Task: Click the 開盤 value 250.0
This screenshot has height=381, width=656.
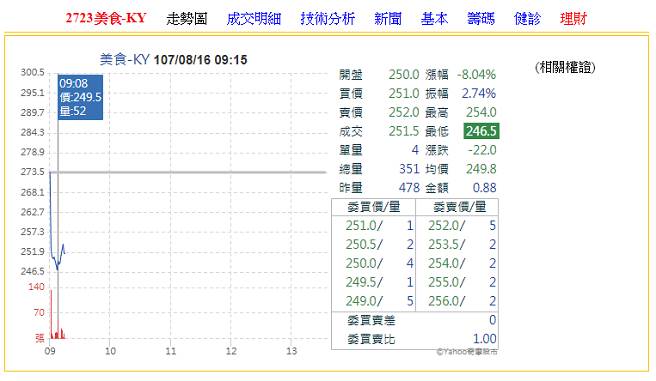Action: click(403, 74)
